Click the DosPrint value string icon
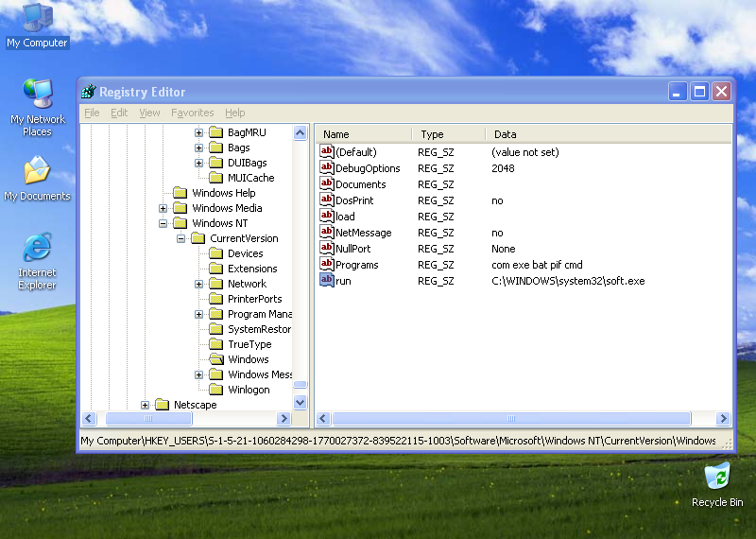756x539 pixels. pos(327,200)
